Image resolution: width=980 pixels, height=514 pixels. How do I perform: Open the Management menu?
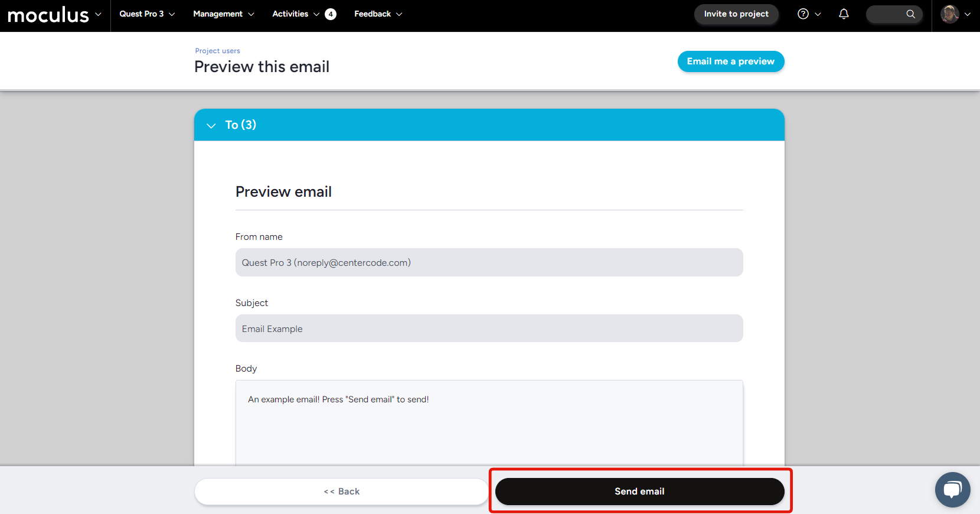pyautogui.click(x=223, y=14)
